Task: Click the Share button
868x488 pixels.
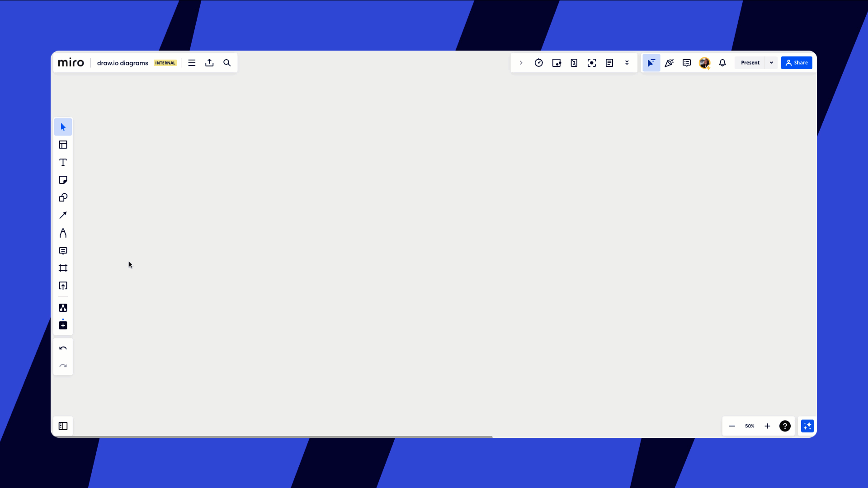Action: coord(797,63)
